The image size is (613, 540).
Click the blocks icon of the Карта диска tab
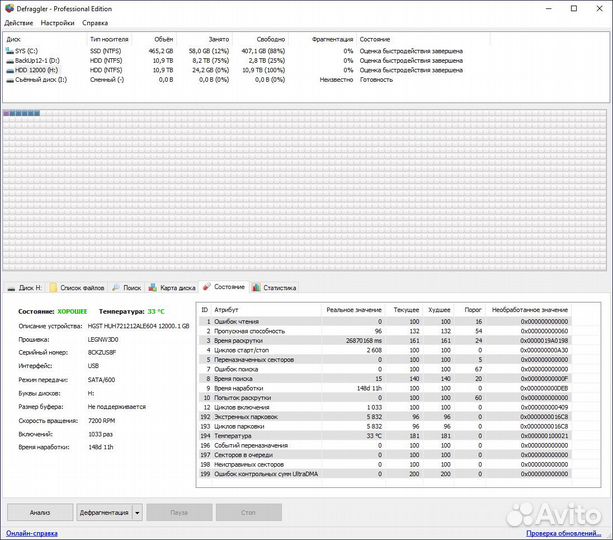pyautogui.click(x=153, y=288)
